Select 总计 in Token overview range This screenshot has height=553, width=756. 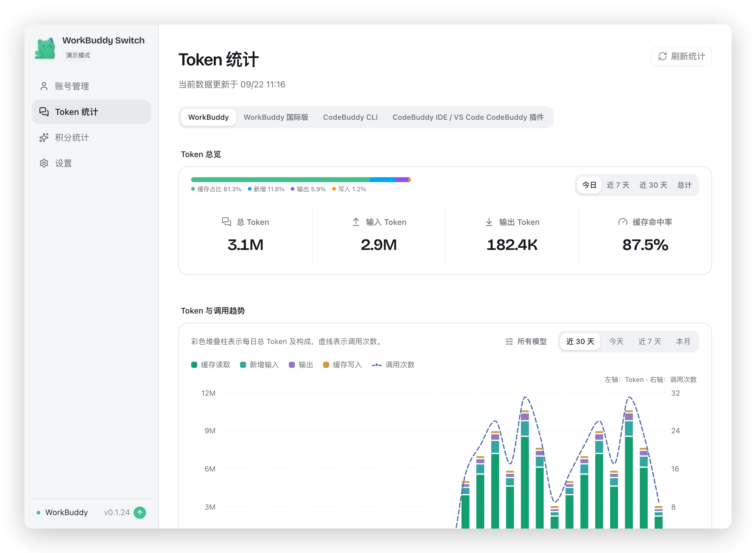(685, 185)
